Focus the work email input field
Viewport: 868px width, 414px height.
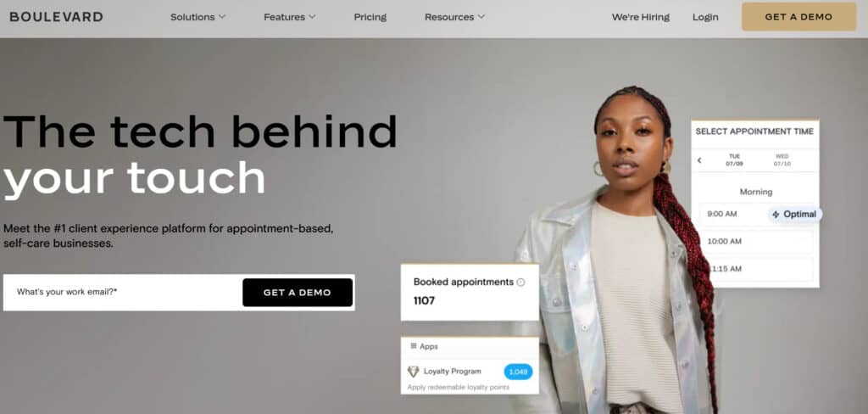(124, 292)
